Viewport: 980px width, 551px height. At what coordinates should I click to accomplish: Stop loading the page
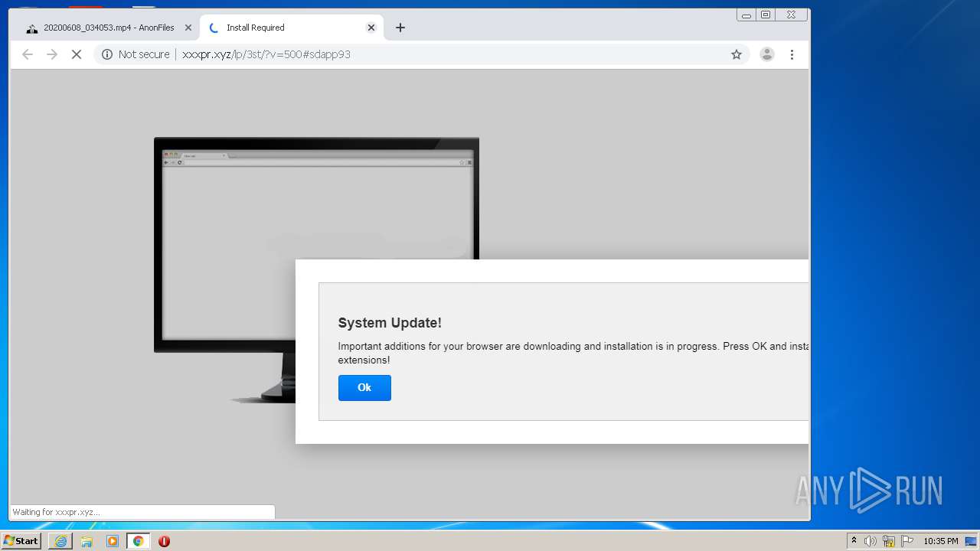[77, 54]
